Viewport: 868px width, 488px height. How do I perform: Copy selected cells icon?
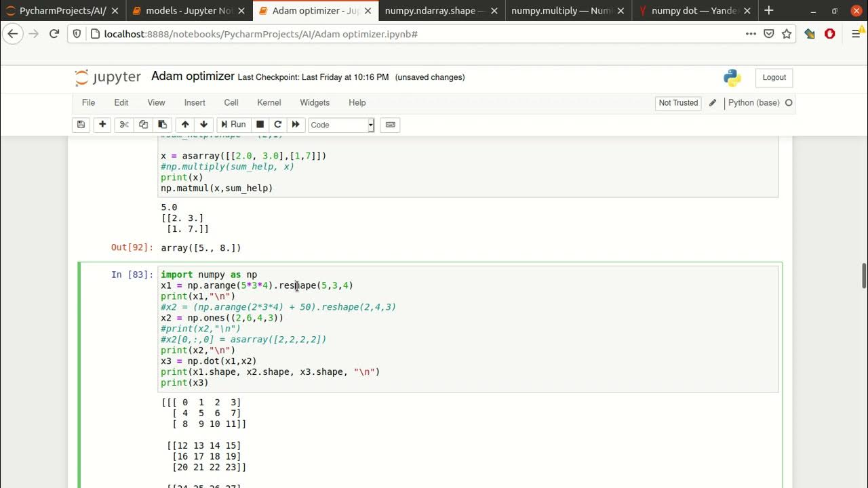143,125
